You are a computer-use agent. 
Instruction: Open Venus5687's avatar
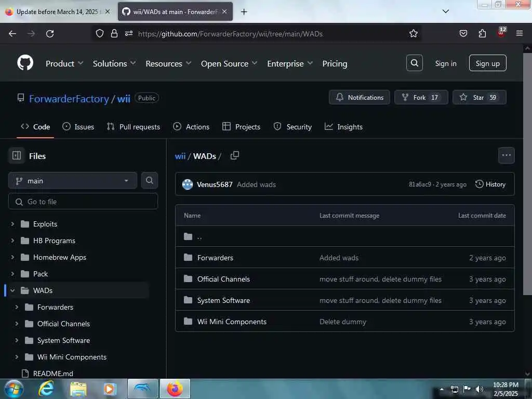pos(187,184)
